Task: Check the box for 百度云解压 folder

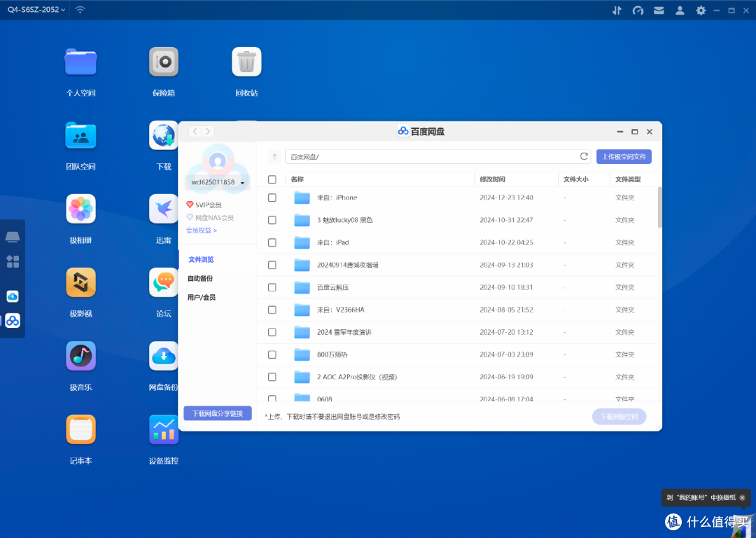Action: [272, 288]
